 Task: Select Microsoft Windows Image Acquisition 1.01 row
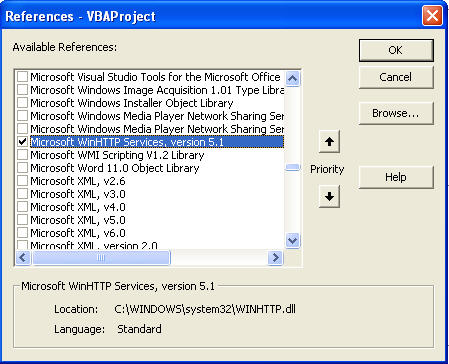157,90
